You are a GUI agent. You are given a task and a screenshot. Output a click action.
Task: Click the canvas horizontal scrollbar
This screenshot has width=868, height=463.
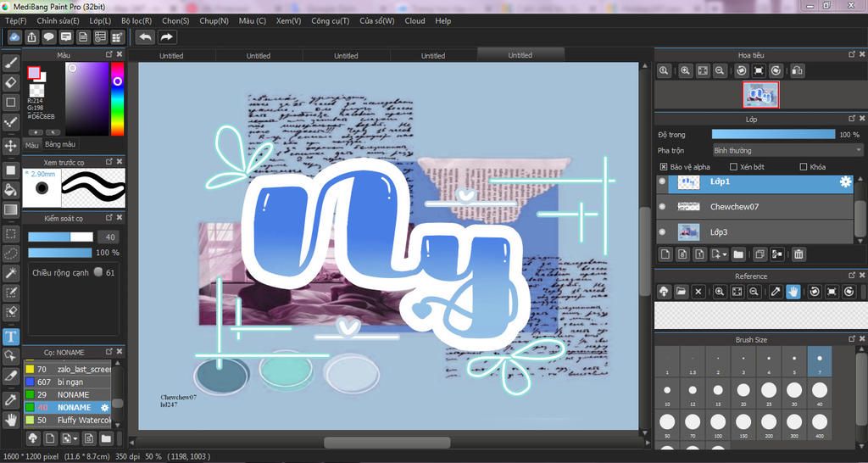pyautogui.click(x=387, y=443)
